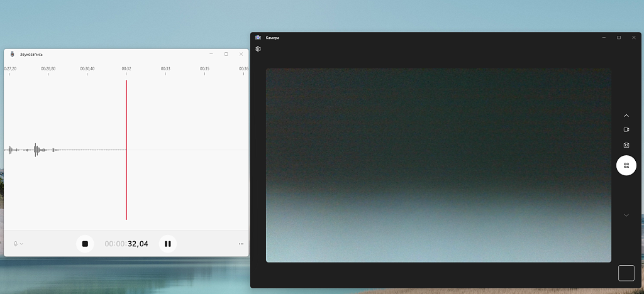Image resolution: width=644 pixels, height=294 pixels.
Task: Click the up chevron above camera modes
Action: 626,116
